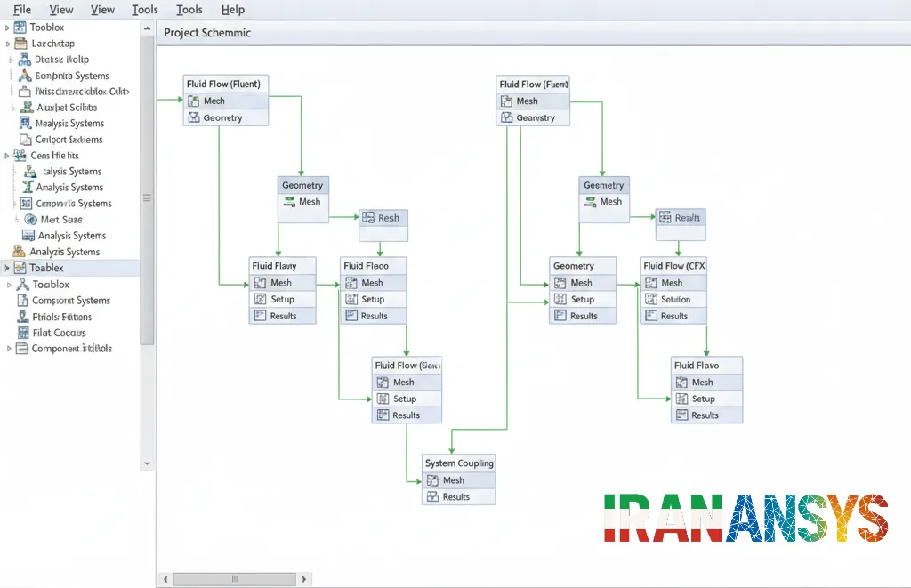Click the Resh cell icon

pyautogui.click(x=368, y=218)
